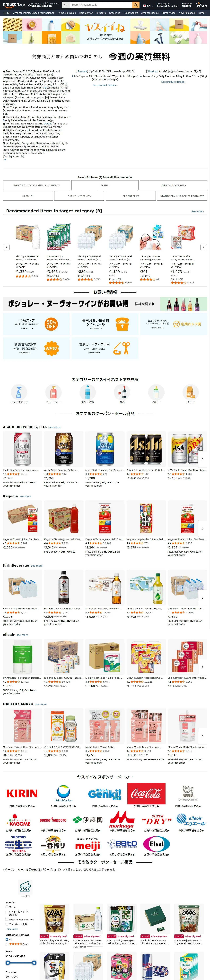210x980 pixels.
Task: Click the KIRIN sponsor logo
Action: click(22, 794)
